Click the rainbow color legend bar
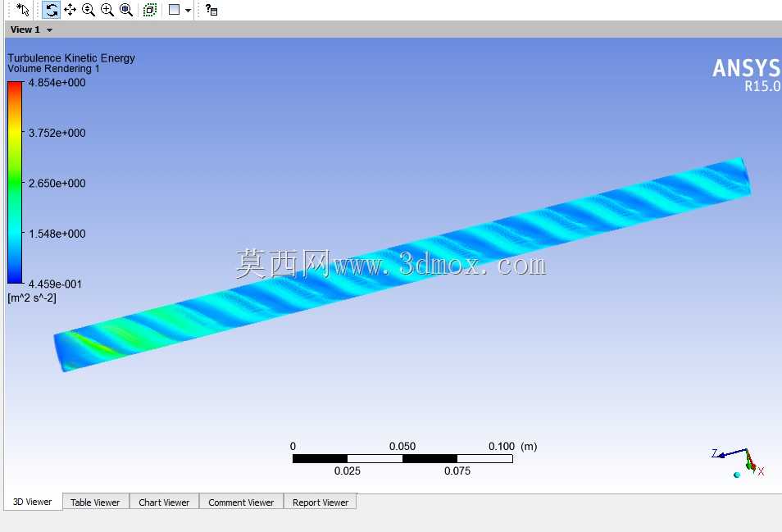The height and width of the screenshot is (532, 782). click(15, 183)
